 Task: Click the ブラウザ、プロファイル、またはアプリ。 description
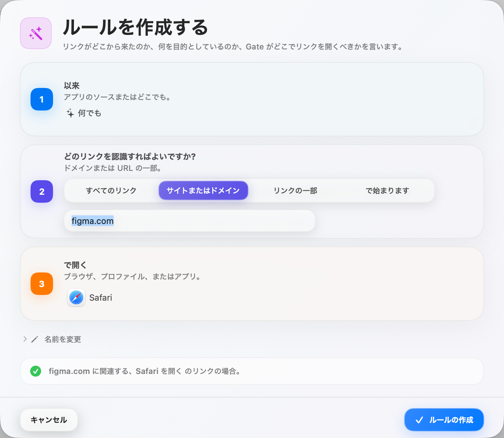[133, 276]
